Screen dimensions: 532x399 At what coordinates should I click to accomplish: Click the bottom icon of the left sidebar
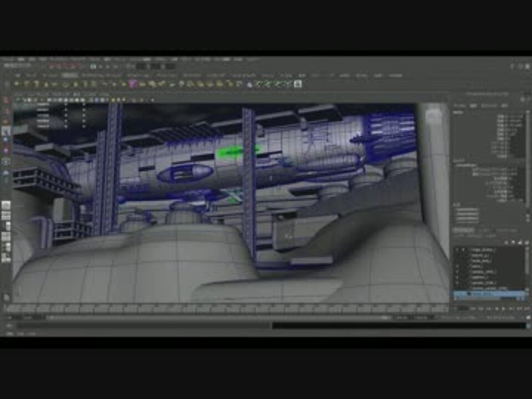pos(6,298)
